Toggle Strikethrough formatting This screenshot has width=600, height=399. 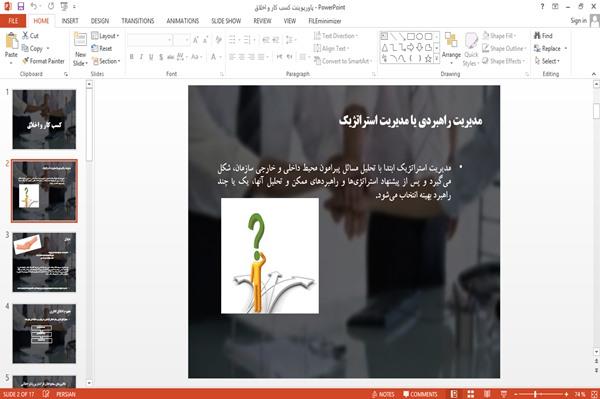coord(171,57)
